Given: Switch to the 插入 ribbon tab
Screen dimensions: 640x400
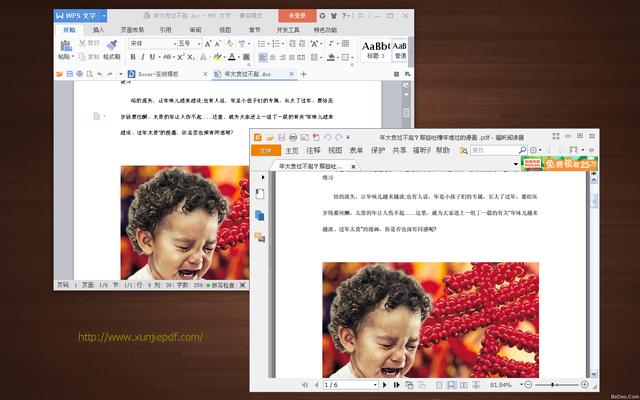Looking at the screenshot, I should [98, 30].
